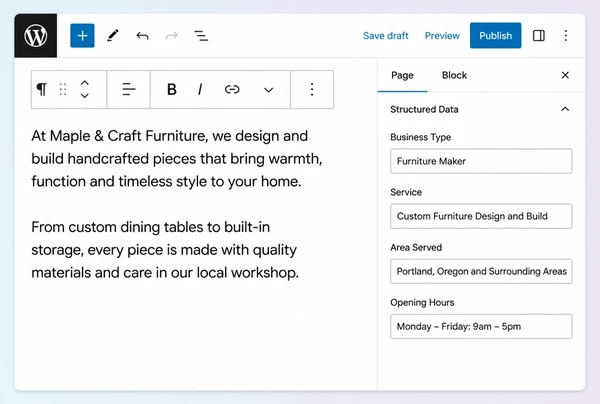Edit the Business Type field
The height and width of the screenshot is (404, 600).
click(481, 161)
